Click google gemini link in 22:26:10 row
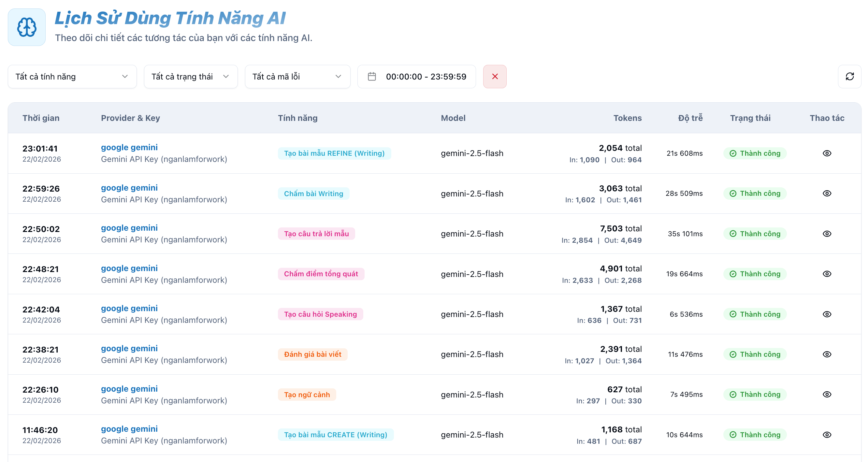Image resolution: width=868 pixels, height=462 pixels. click(129, 389)
